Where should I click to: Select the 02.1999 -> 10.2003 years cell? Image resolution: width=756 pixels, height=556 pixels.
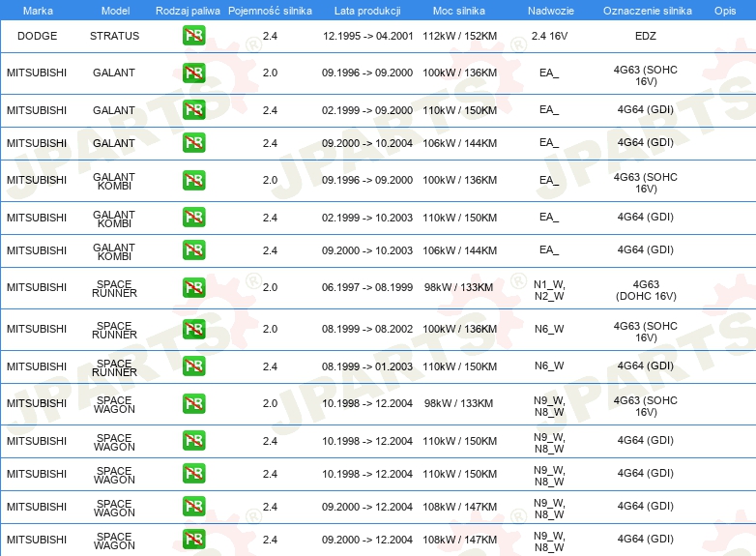pos(367,218)
